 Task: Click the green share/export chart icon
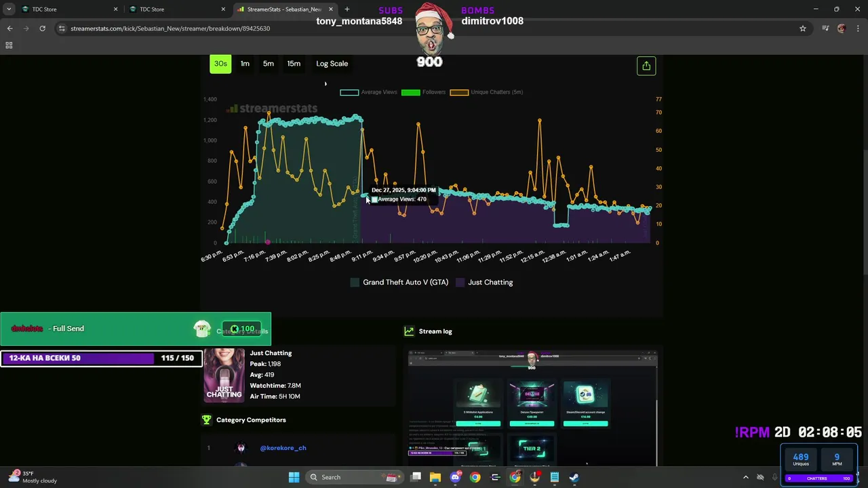(646, 66)
